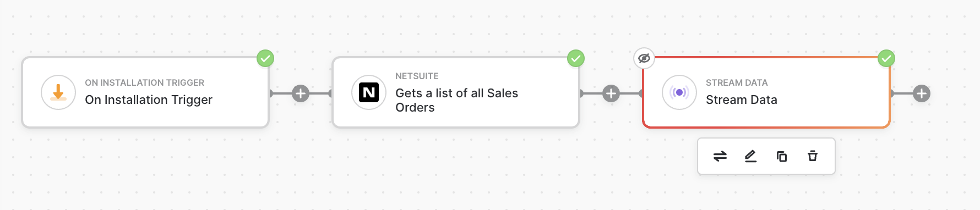Select the Stream Data node card
The image size is (980, 210).
(x=766, y=92)
